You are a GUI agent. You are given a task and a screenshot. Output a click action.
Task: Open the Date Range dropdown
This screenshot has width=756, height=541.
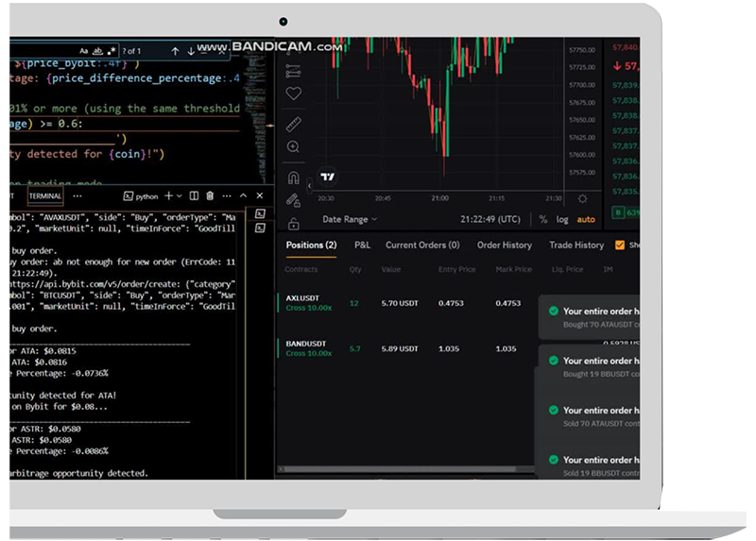350,219
